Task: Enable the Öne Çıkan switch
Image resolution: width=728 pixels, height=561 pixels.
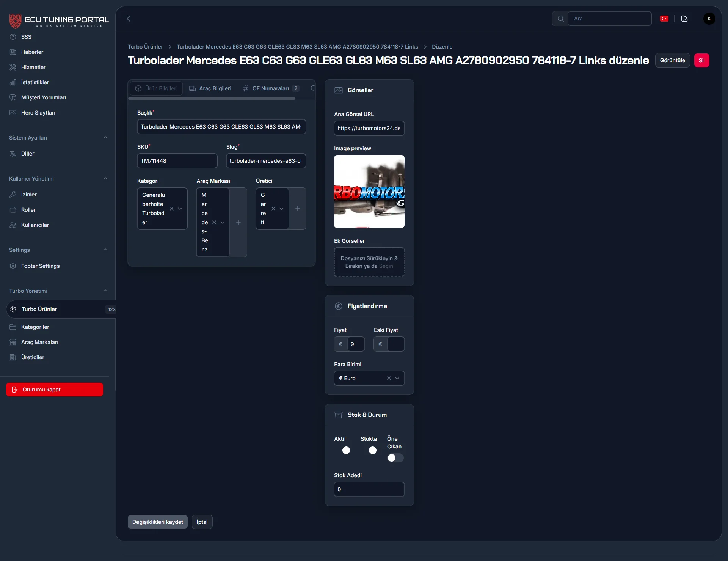Action: 395,458
